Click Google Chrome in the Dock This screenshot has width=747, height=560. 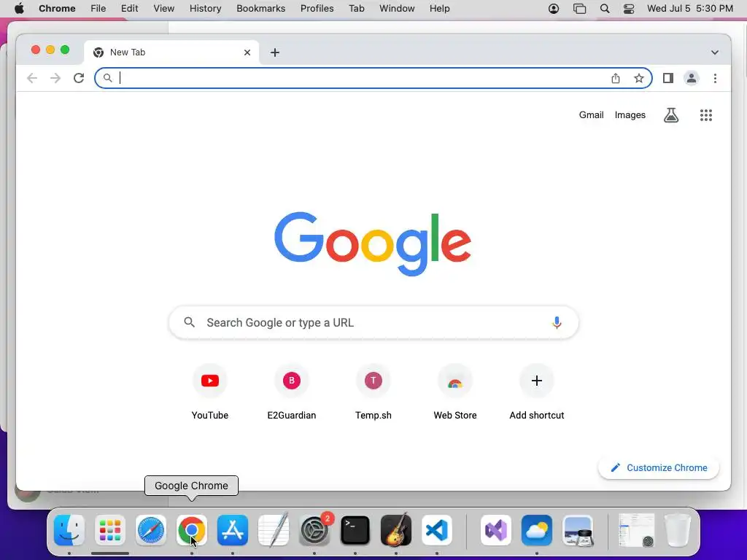click(x=192, y=530)
